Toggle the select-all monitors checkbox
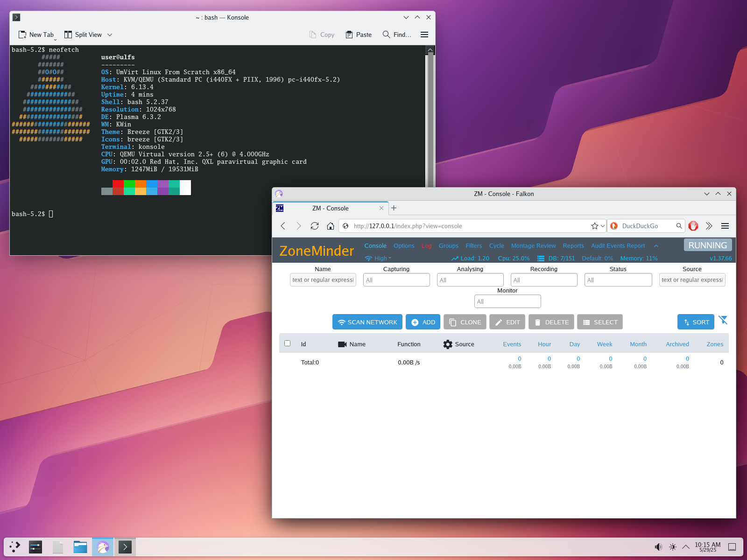Image resolution: width=747 pixels, height=560 pixels. click(287, 343)
